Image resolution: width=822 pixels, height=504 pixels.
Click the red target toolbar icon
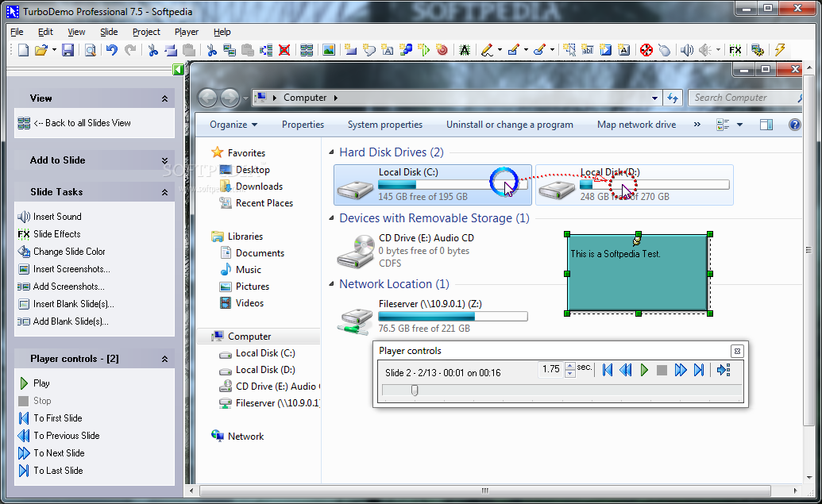pyautogui.click(x=442, y=50)
